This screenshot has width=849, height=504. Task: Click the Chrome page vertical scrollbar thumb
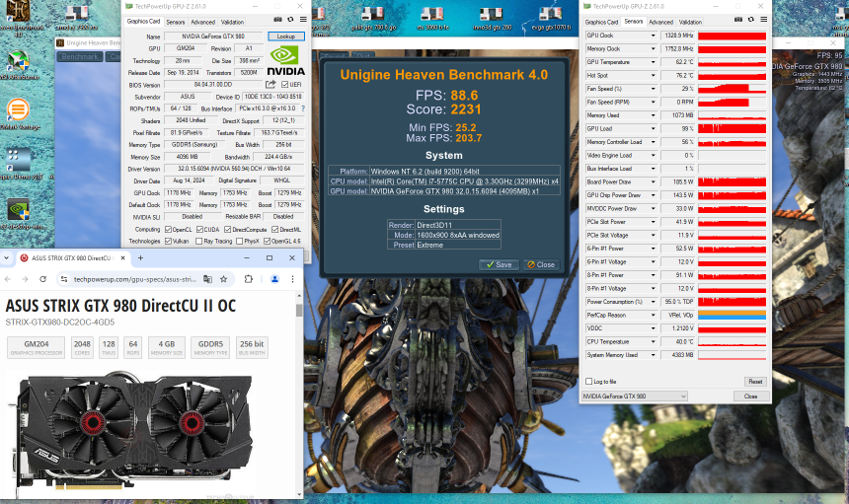tap(299, 311)
